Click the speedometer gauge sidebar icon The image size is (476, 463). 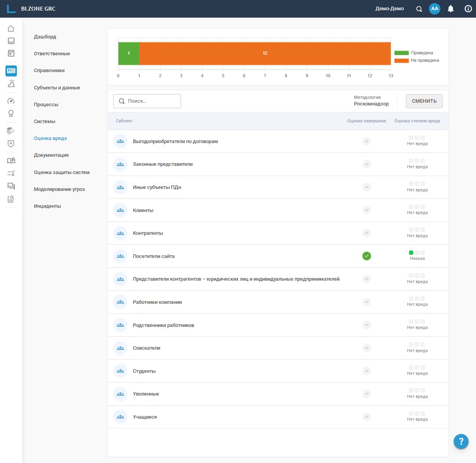coord(11,101)
